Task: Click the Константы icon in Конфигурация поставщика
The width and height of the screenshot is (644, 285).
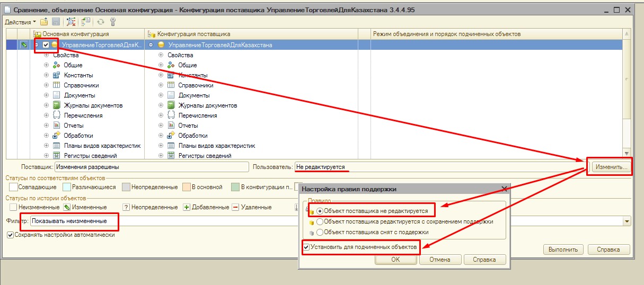Action: coord(171,75)
